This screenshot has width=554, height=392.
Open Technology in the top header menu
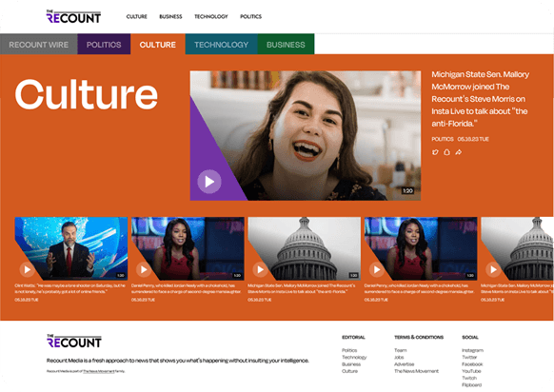pos(211,16)
